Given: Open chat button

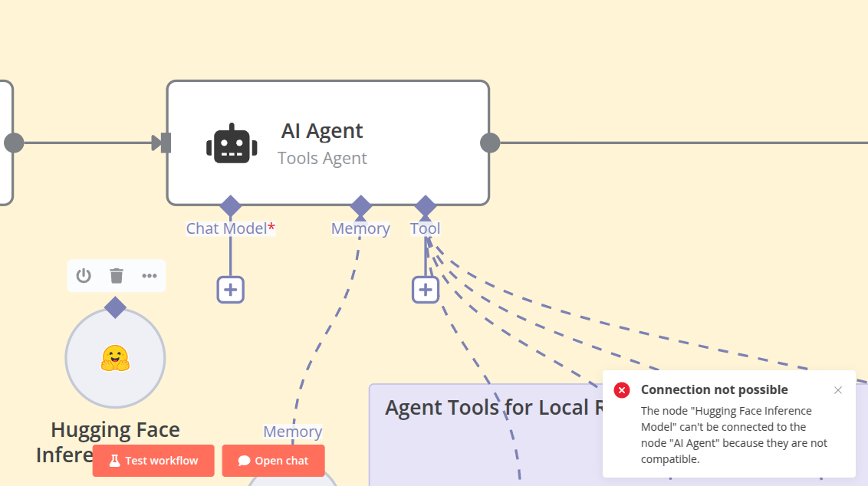Looking at the screenshot, I should click(x=274, y=461).
